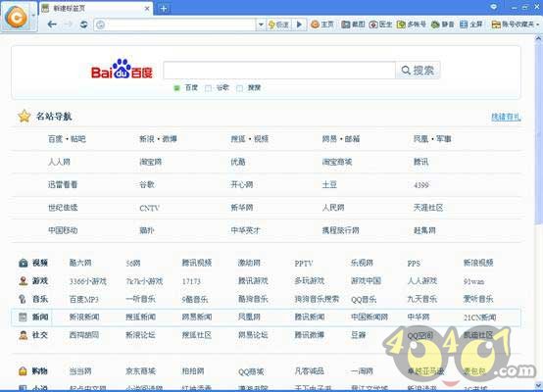Open the 天涯社区 link
This screenshot has height=392, width=543.
click(428, 208)
